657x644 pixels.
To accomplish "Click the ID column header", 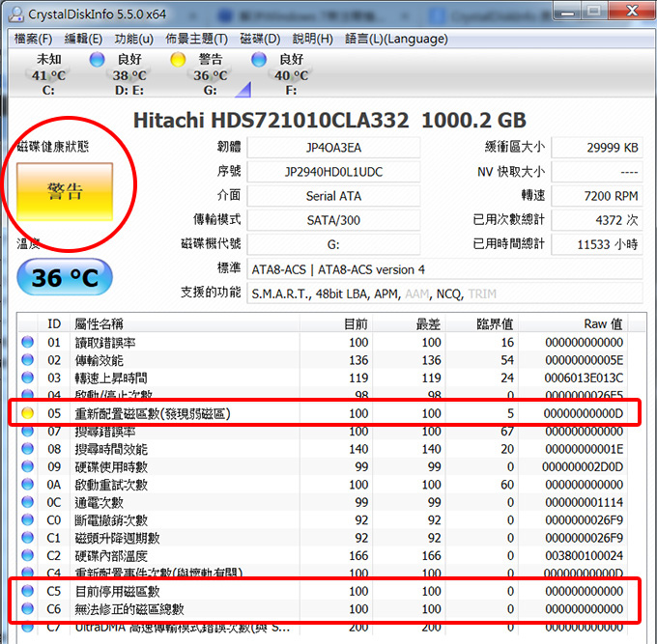I will coord(54,323).
